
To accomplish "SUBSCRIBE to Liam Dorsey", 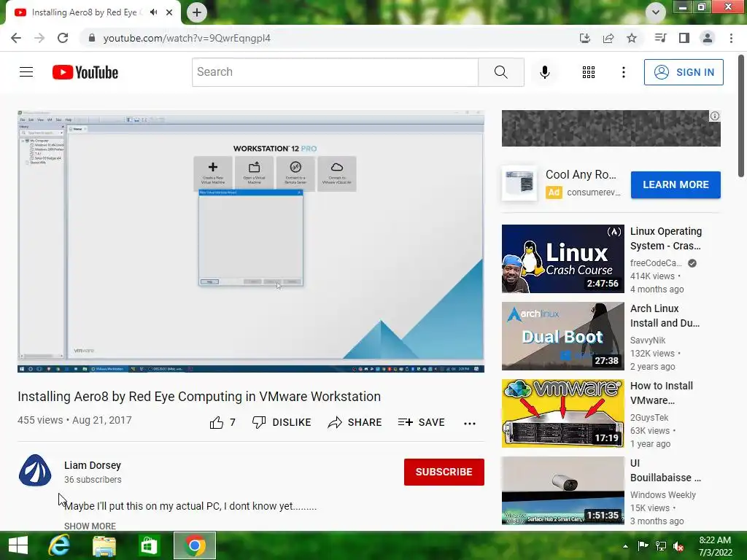I will pos(444,472).
